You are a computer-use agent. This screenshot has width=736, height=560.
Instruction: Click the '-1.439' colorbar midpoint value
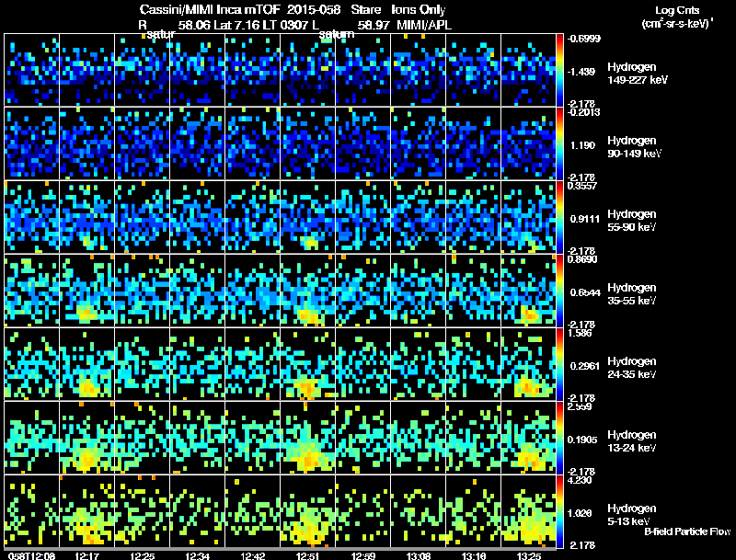[581, 72]
